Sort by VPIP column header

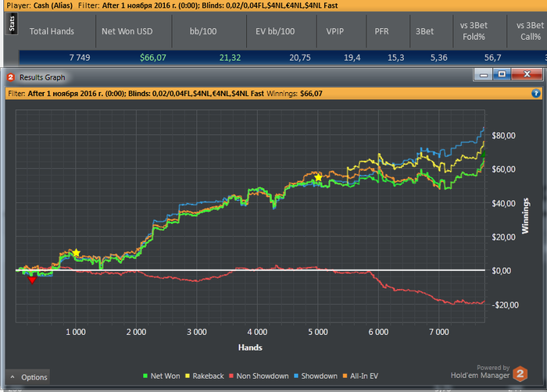pos(335,31)
